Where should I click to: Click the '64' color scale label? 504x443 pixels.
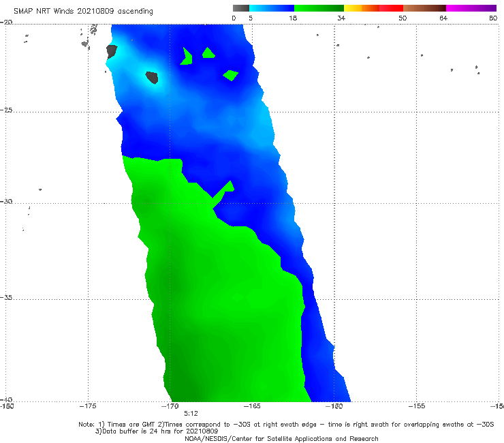tap(443, 18)
